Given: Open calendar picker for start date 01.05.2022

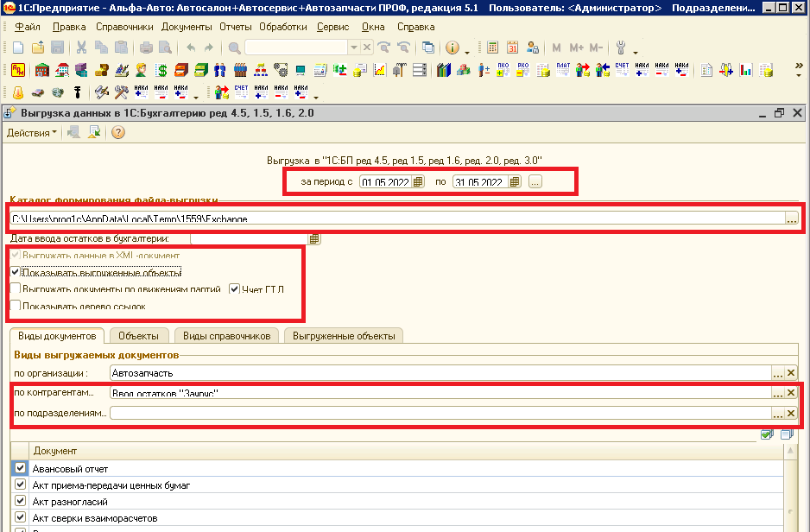Looking at the screenshot, I should pos(419,182).
